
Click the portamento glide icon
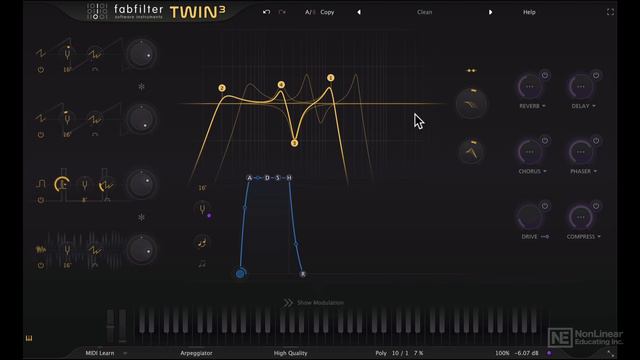(x=202, y=242)
